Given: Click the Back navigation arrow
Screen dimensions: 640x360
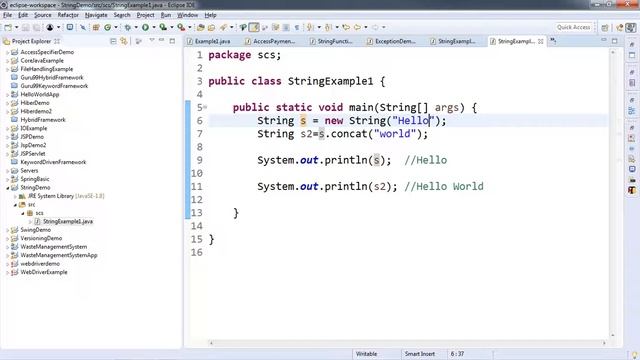Looking at the screenshot, I should coord(357,27).
